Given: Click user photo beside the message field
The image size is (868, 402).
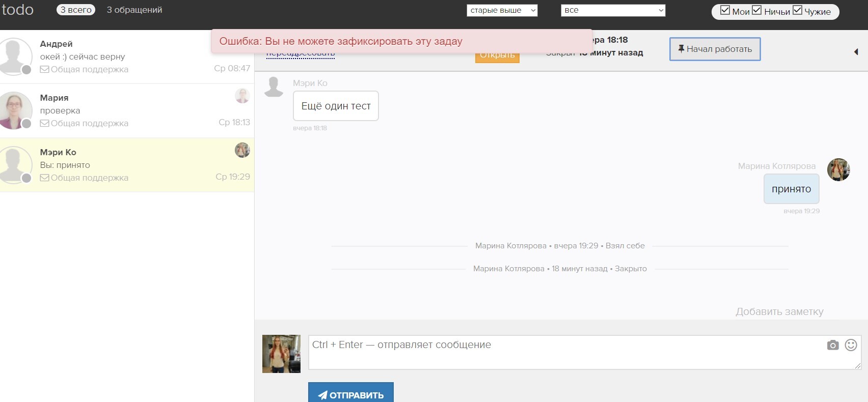Looking at the screenshot, I should click(x=281, y=354).
